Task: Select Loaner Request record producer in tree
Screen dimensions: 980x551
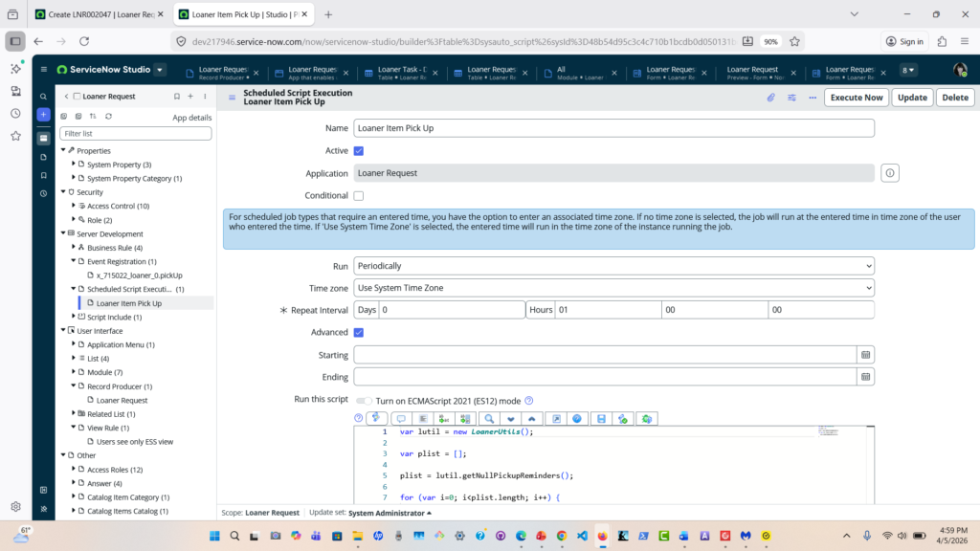Action: (x=122, y=400)
